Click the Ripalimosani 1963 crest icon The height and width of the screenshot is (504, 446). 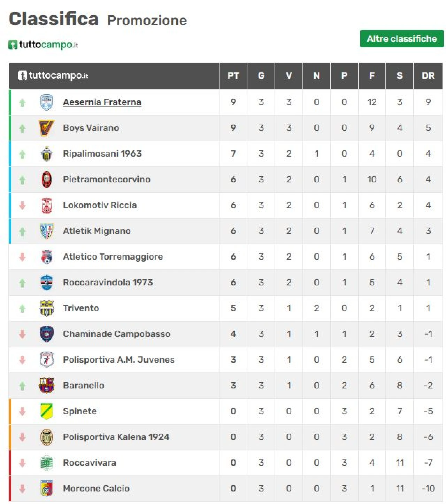46,154
